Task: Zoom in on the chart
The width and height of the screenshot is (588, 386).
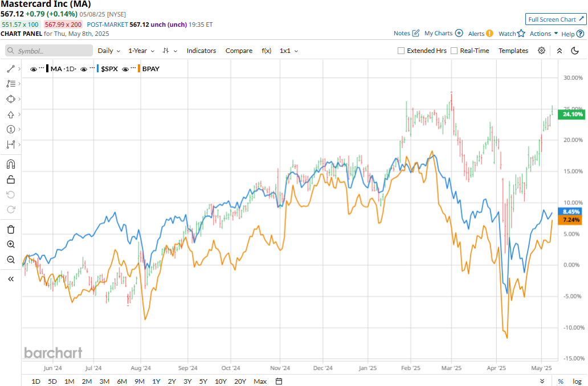Action: click(11, 244)
